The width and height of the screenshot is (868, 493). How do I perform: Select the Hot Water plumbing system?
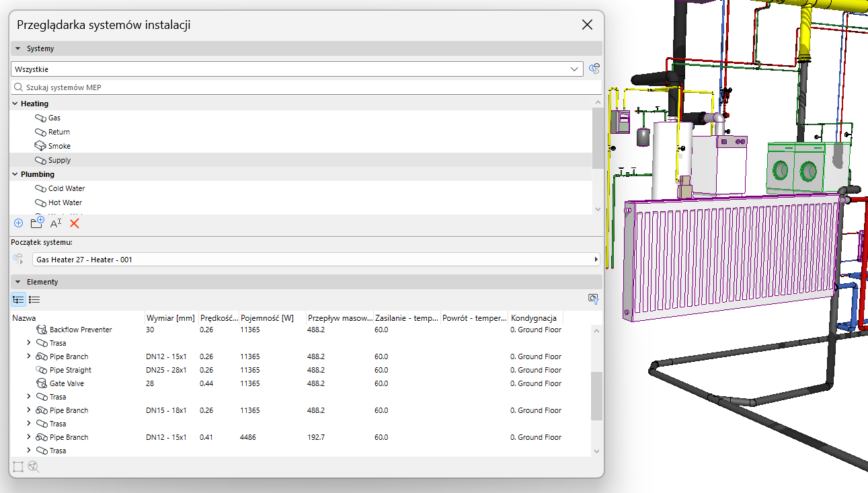[301, 202]
